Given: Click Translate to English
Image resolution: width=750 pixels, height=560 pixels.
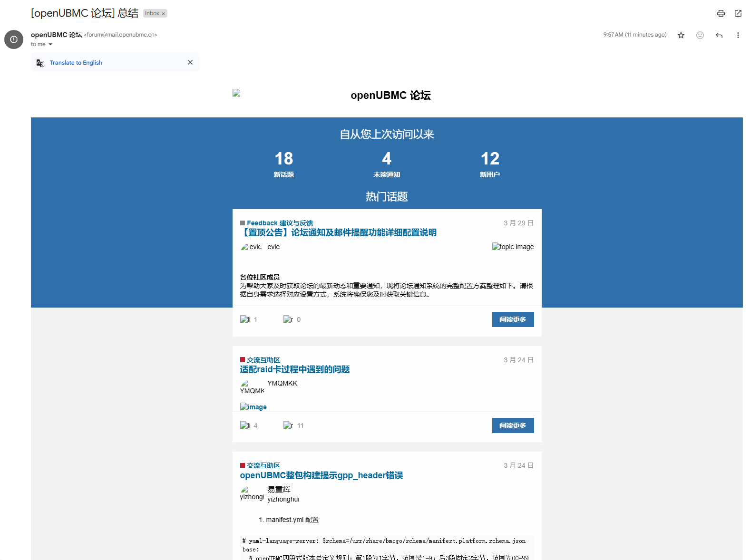Looking at the screenshot, I should click(76, 63).
